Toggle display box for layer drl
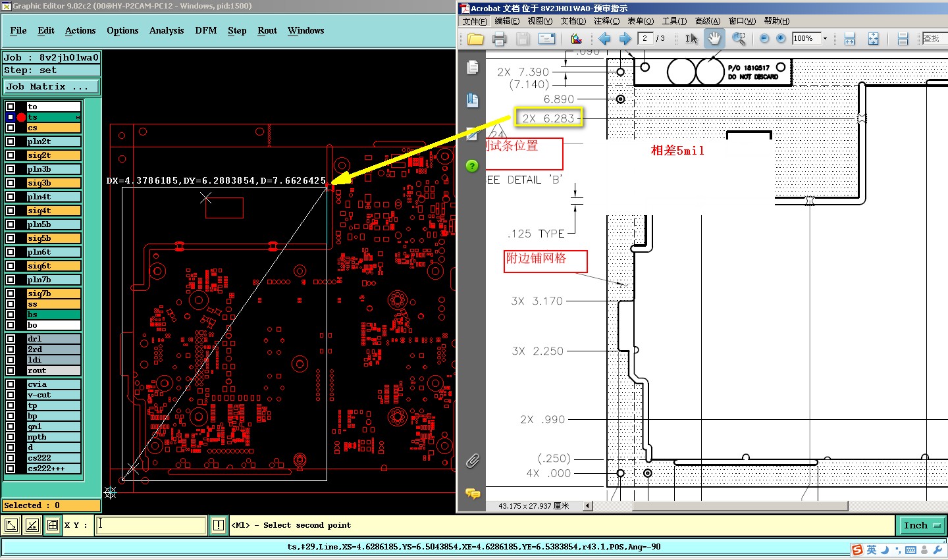The height and width of the screenshot is (560, 948). (x=11, y=339)
